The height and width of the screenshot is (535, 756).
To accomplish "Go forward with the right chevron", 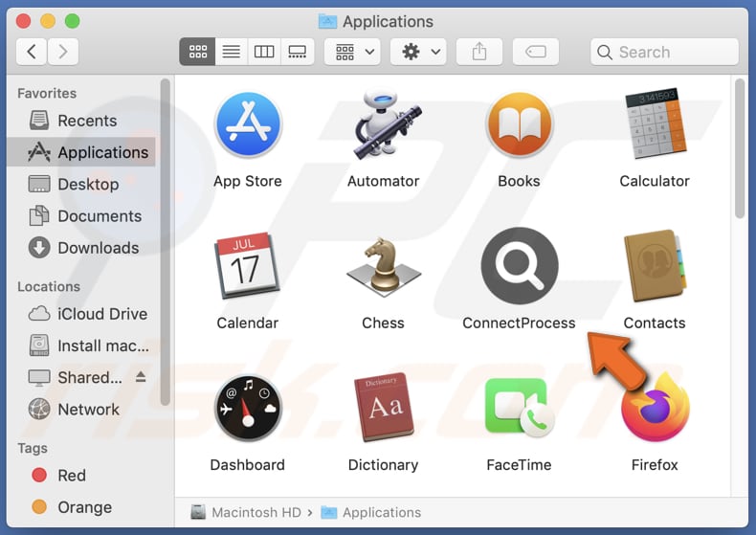I will coord(62,52).
